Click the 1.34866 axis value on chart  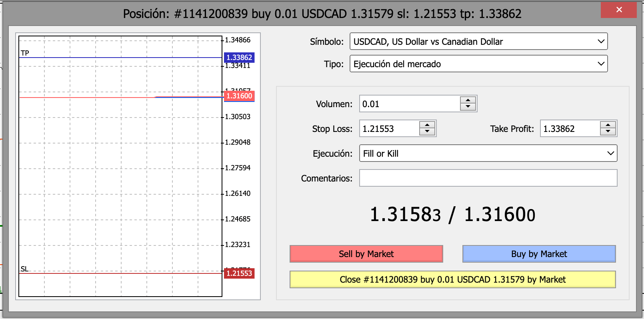click(238, 40)
